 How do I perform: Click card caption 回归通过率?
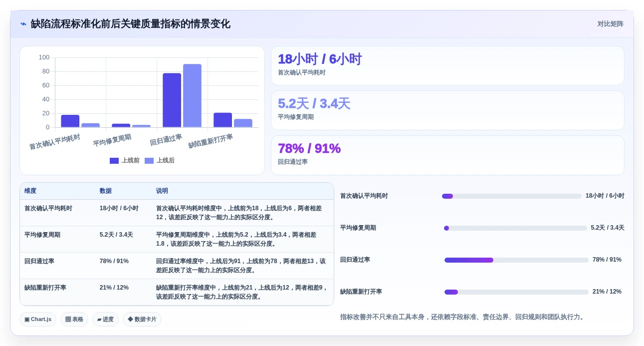(x=293, y=162)
